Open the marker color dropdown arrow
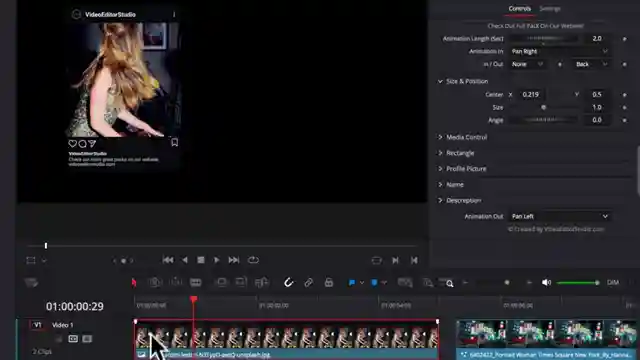This screenshot has height=360, width=640. pos(384,282)
